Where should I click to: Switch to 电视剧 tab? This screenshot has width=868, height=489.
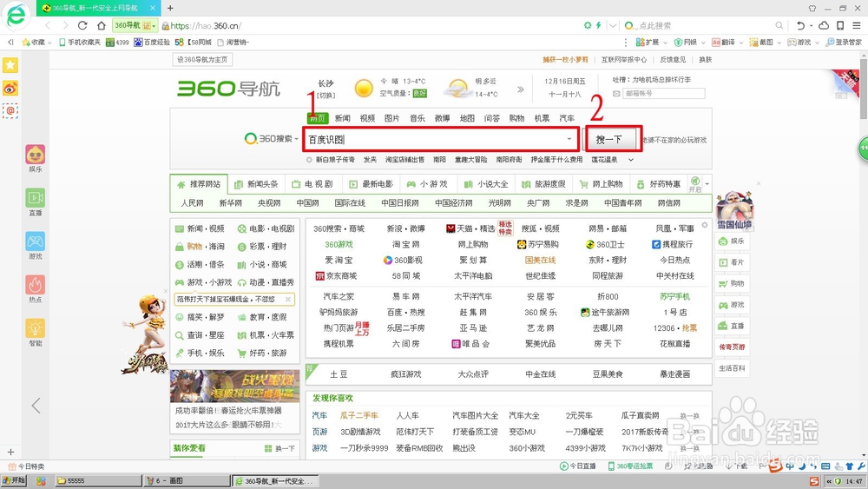pyautogui.click(x=312, y=184)
